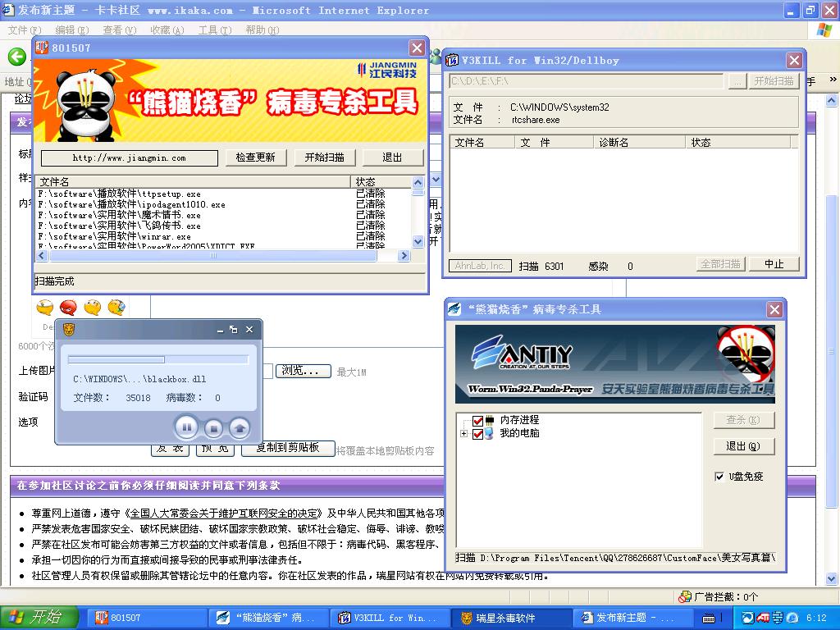840x630 pixels.
Task: Insert the third yellow emoticon
Action: point(92,308)
